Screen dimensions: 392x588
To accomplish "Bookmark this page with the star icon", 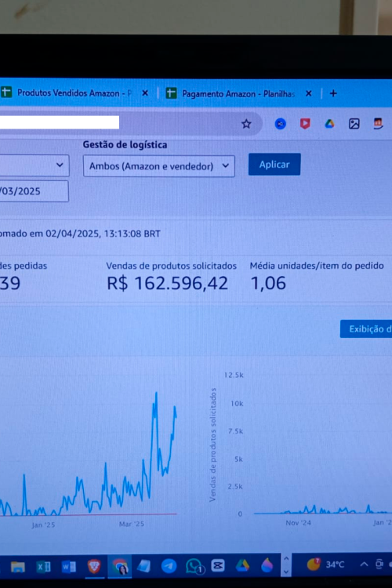I will (x=246, y=124).
